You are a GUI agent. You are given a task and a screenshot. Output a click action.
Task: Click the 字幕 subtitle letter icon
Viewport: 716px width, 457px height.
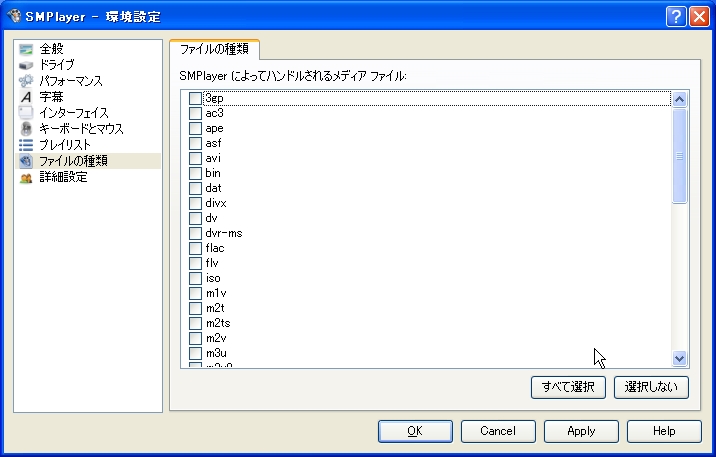[26, 97]
